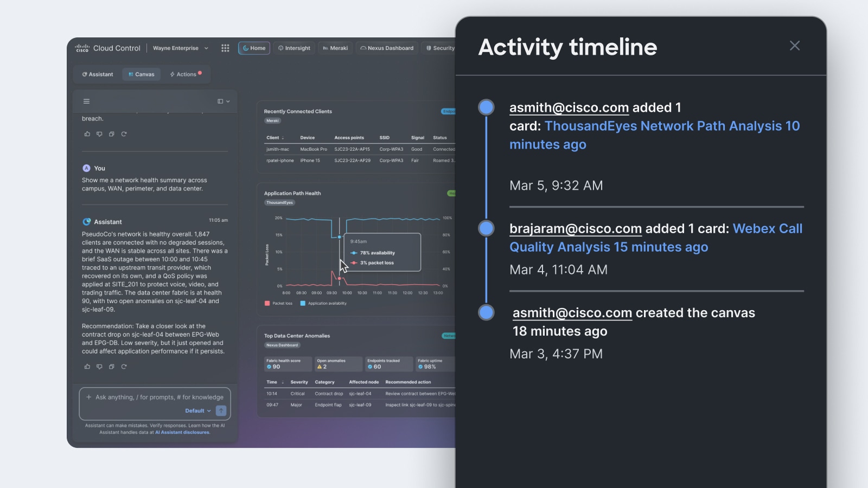Click the Severity column header

tap(299, 382)
